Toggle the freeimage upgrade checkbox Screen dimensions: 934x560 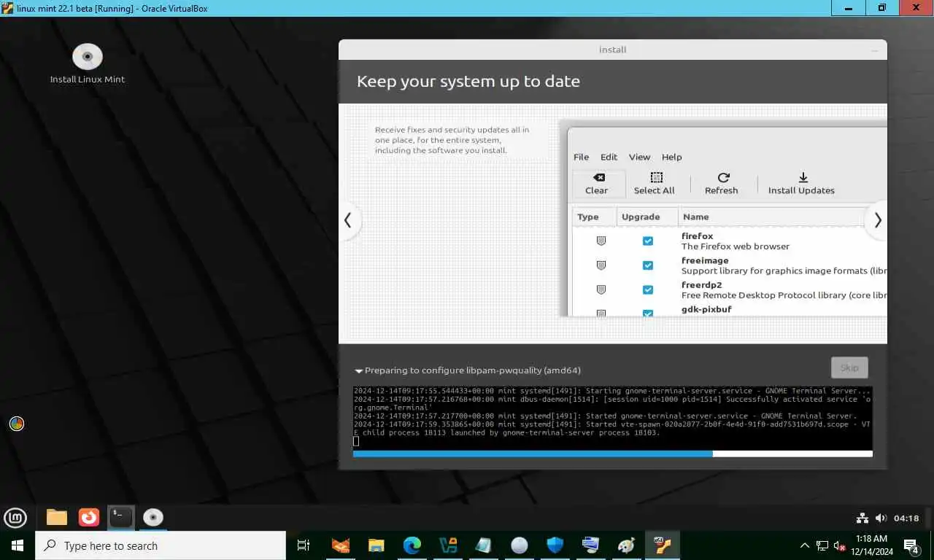click(x=648, y=265)
